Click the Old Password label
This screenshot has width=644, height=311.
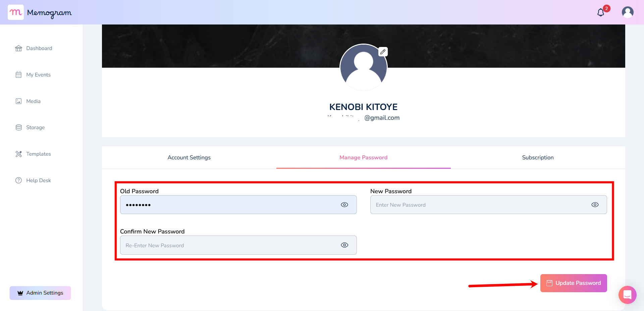[x=139, y=191]
